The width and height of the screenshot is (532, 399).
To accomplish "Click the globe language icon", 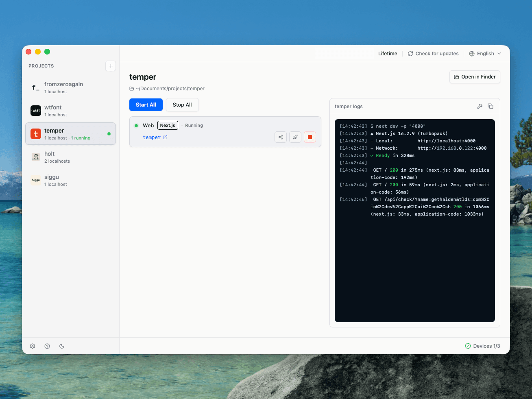I will point(472,54).
